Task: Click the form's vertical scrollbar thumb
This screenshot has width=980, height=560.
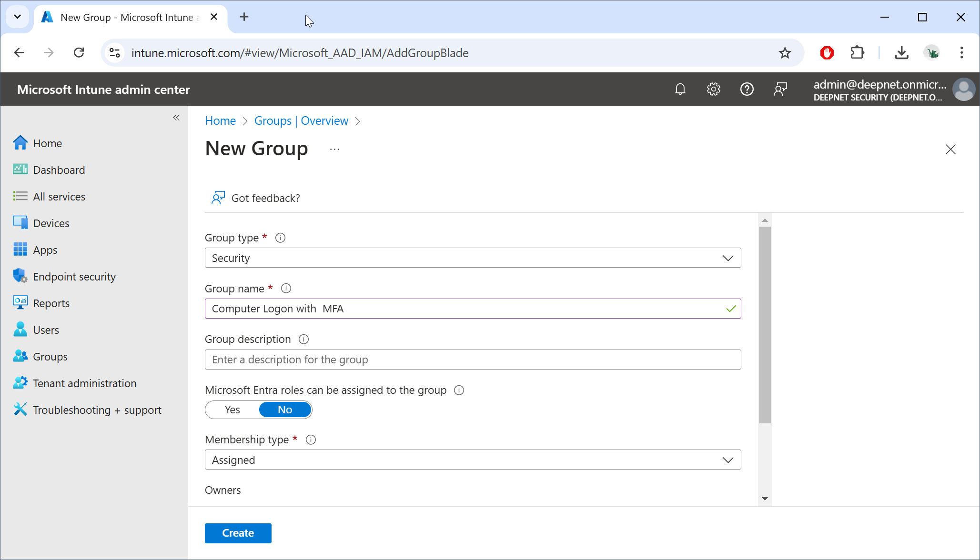Action: pos(764,324)
